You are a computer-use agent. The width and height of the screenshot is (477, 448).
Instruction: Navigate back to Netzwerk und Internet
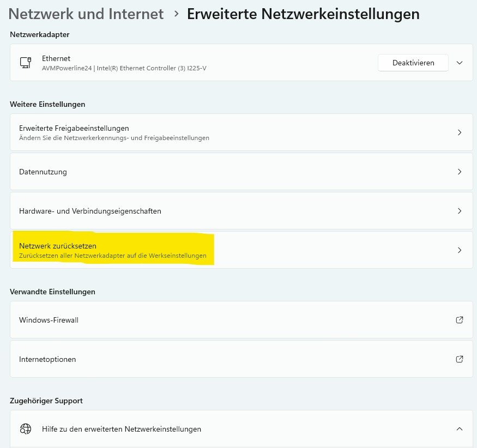point(86,14)
